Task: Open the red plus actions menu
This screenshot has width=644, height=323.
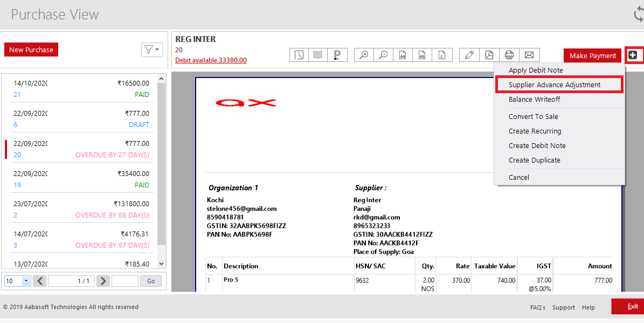Action: (634, 54)
